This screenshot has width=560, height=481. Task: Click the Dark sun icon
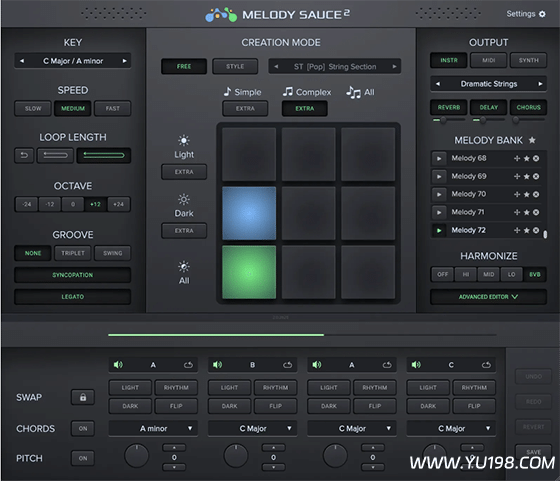[184, 199]
